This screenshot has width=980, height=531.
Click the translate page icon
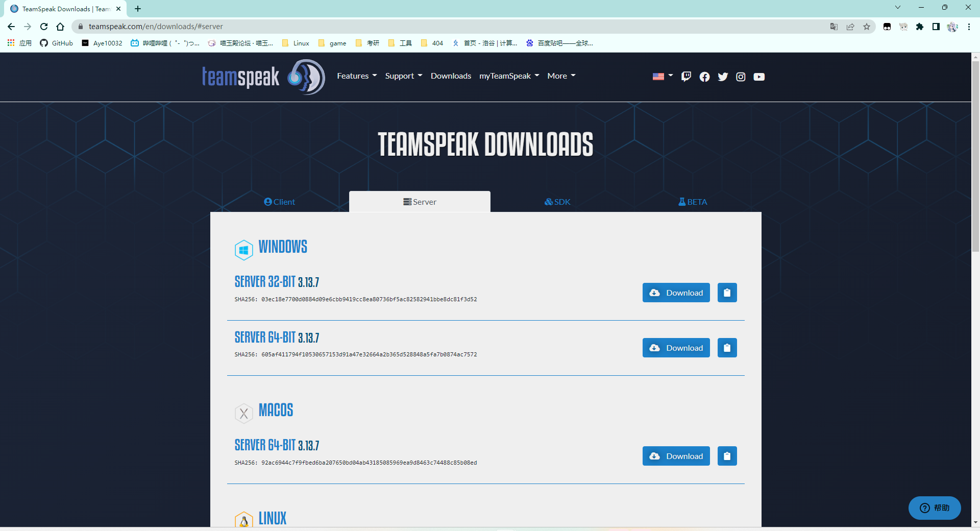point(834,27)
